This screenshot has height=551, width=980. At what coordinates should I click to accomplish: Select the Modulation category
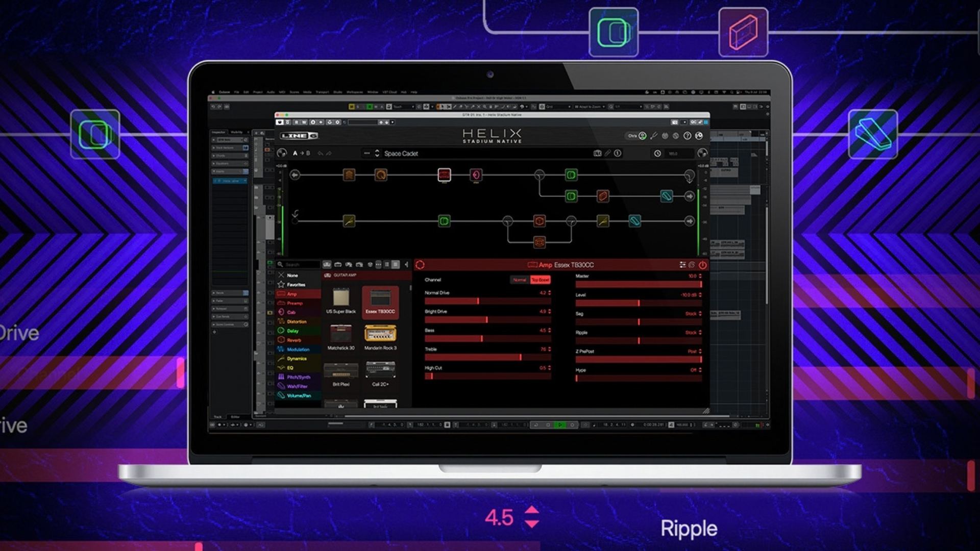click(298, 349)
